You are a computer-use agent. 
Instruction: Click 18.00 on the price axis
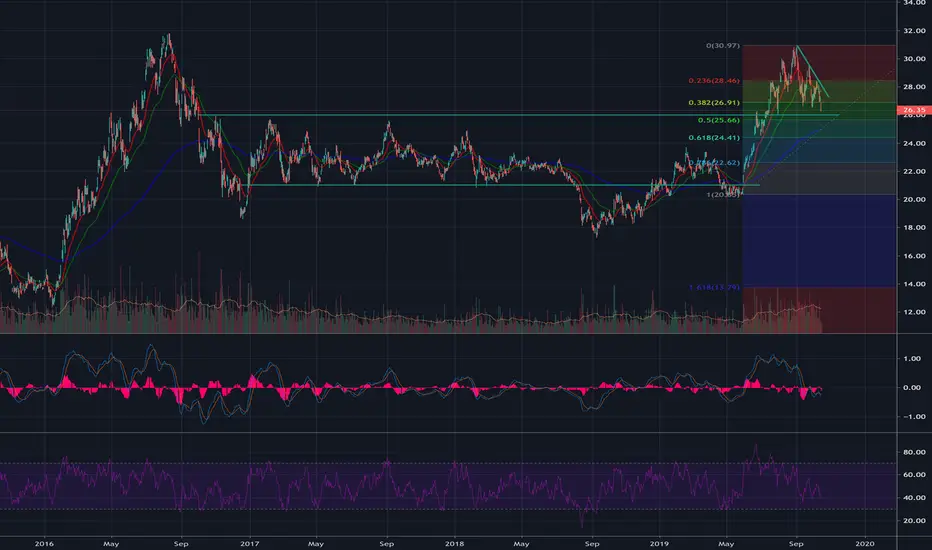(x=914, y=228)
